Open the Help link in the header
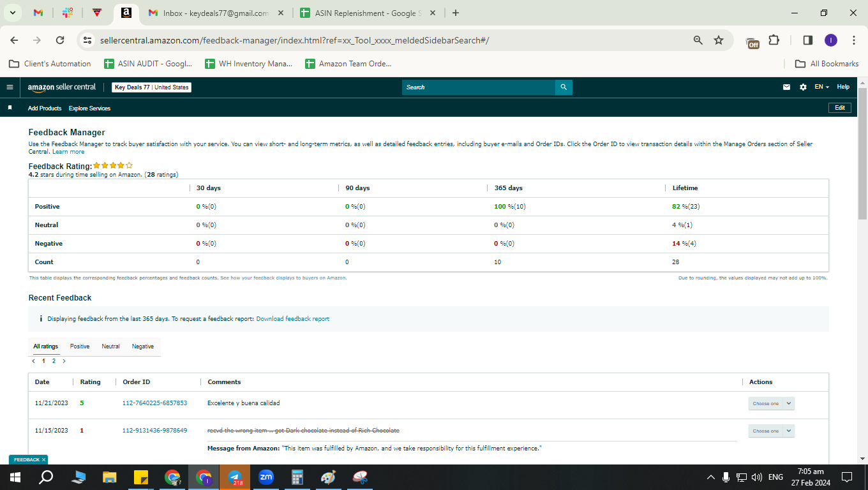This screenshot has width=868, height=490. pyautogui.click(x=843, y=87)
